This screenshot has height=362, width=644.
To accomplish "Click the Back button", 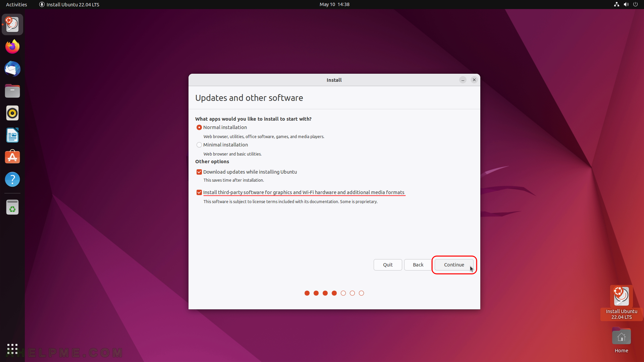I will (418, 265).
